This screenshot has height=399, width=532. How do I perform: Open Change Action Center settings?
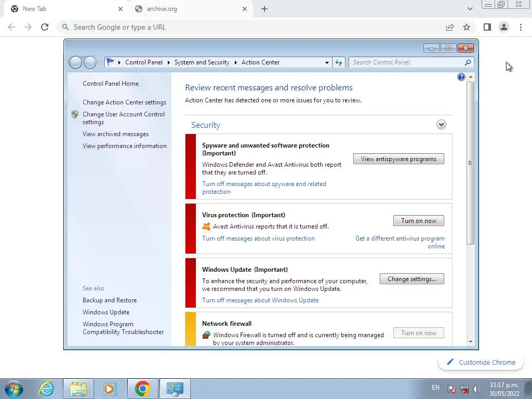point(124,102)
